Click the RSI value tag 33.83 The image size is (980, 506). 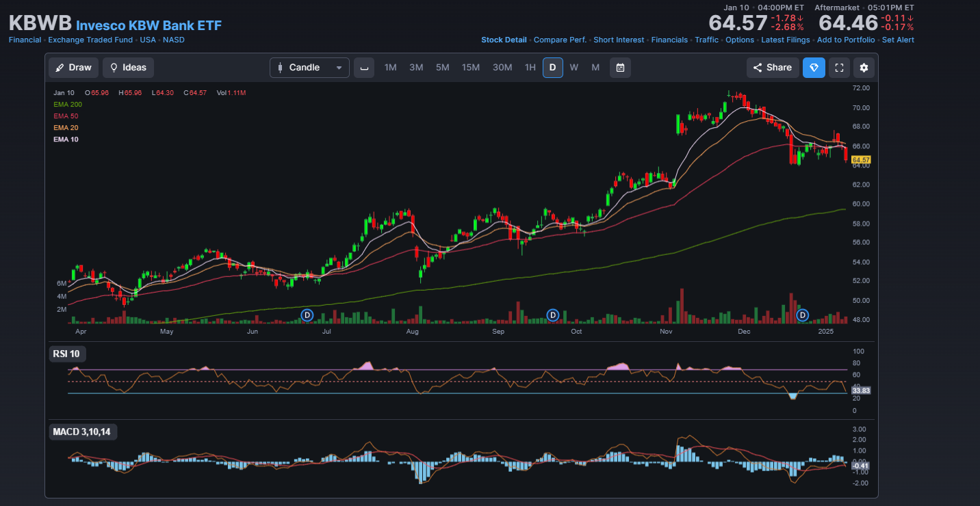(x=860, y=390)
